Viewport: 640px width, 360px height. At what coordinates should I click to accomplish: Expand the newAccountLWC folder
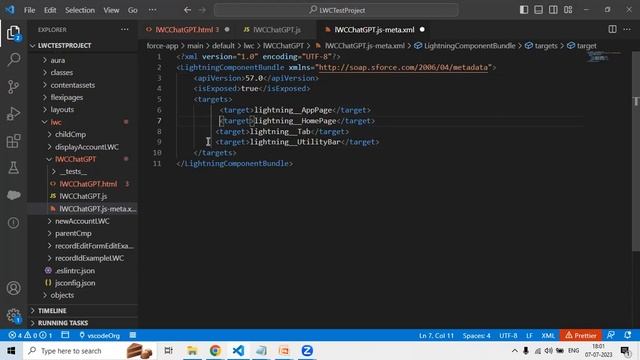tap(82, 221)
